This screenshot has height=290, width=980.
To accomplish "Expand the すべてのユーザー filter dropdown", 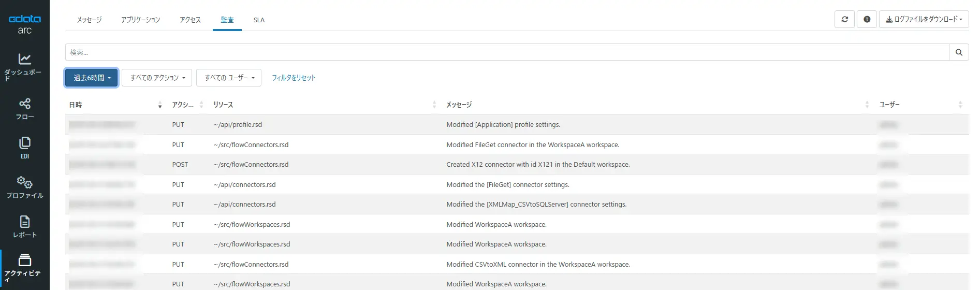I will pyautogui.click(x=229, y=78).
